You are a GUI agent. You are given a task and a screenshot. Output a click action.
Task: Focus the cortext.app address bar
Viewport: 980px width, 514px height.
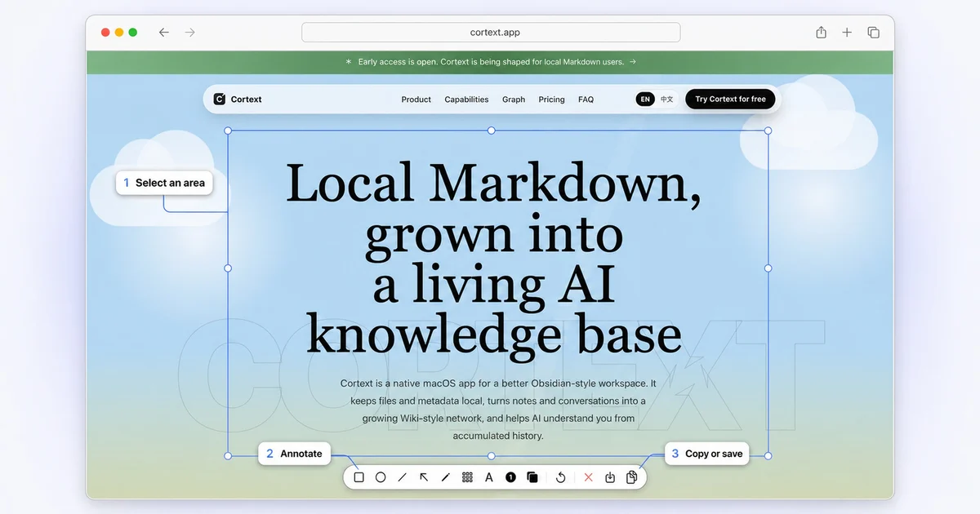[491, 33]
